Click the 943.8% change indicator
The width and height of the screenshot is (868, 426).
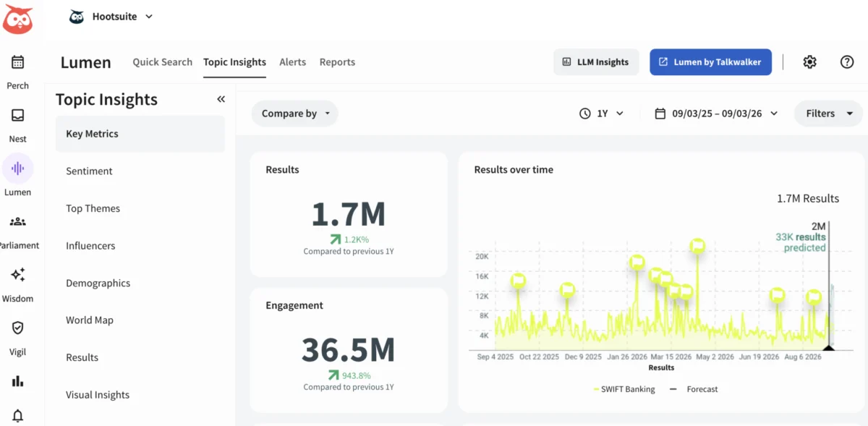coord(349,375)
